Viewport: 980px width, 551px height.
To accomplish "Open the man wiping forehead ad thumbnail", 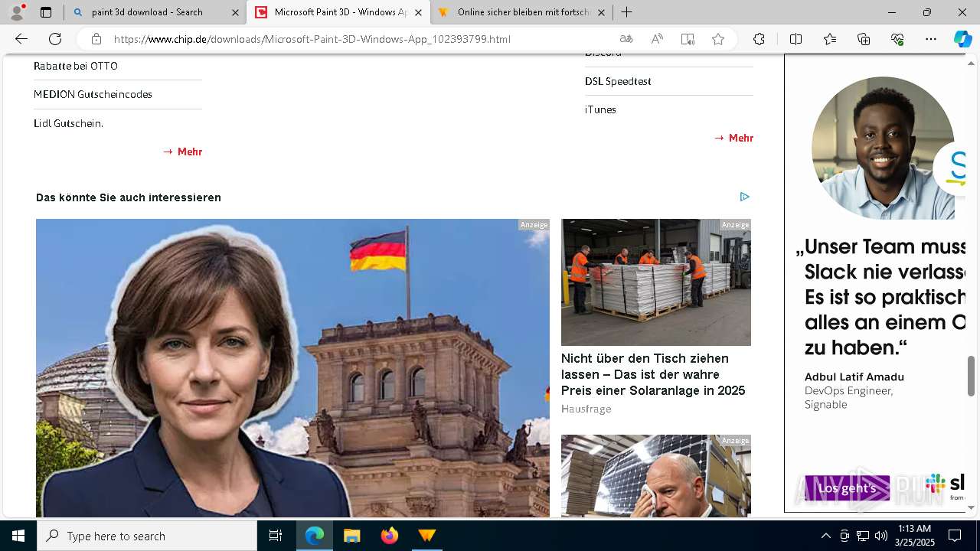I will pyautogui.click(x=656, y=476).
